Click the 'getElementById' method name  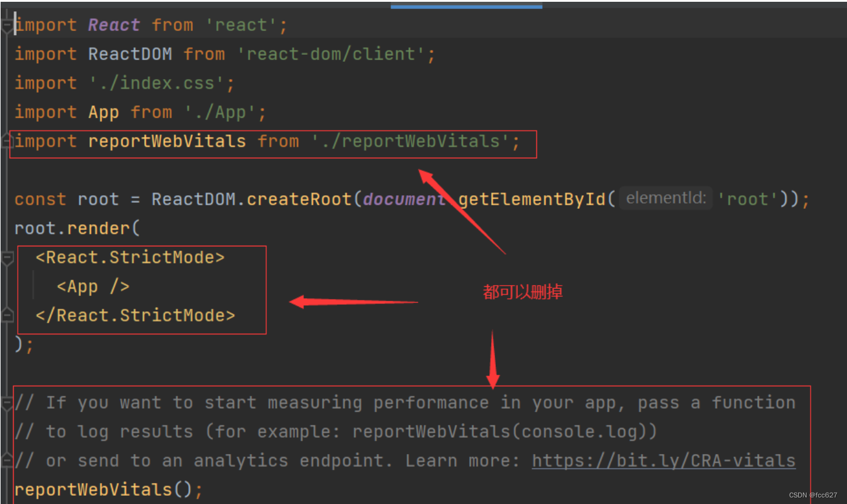[x=532, y=199]
